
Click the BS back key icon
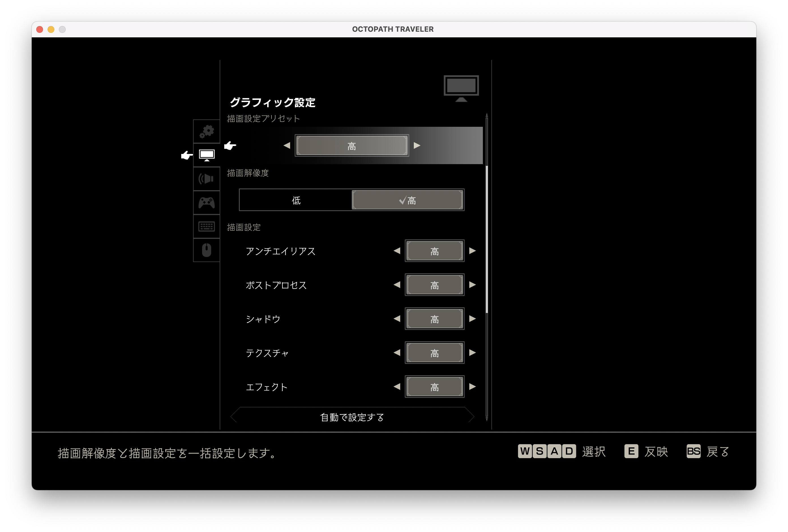(693, 451)
